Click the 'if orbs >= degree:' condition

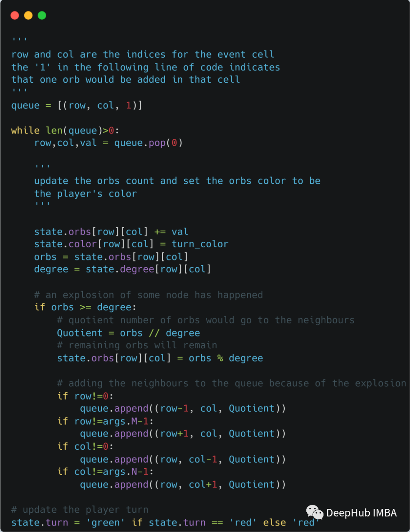click(x=85, y=307)
